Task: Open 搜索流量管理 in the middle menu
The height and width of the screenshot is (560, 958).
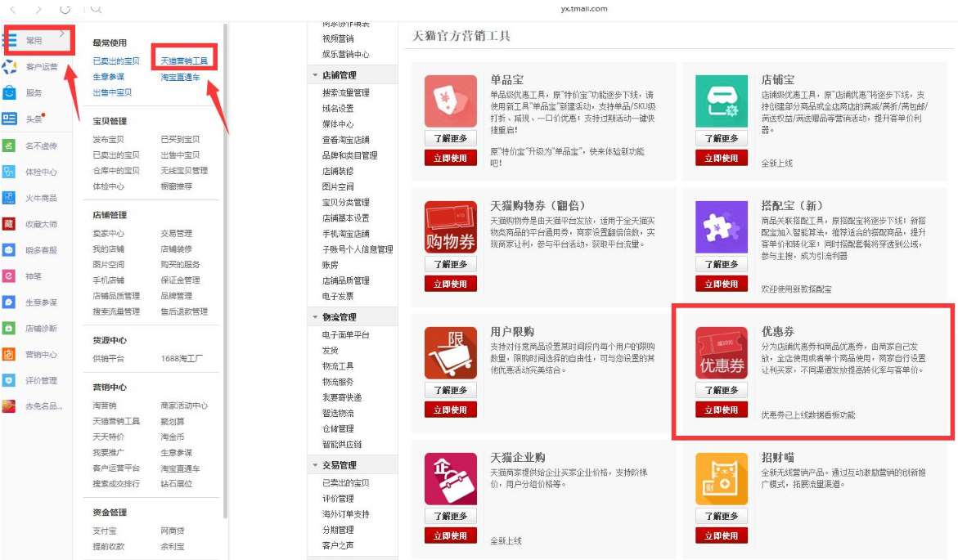Action: point(346,93)
